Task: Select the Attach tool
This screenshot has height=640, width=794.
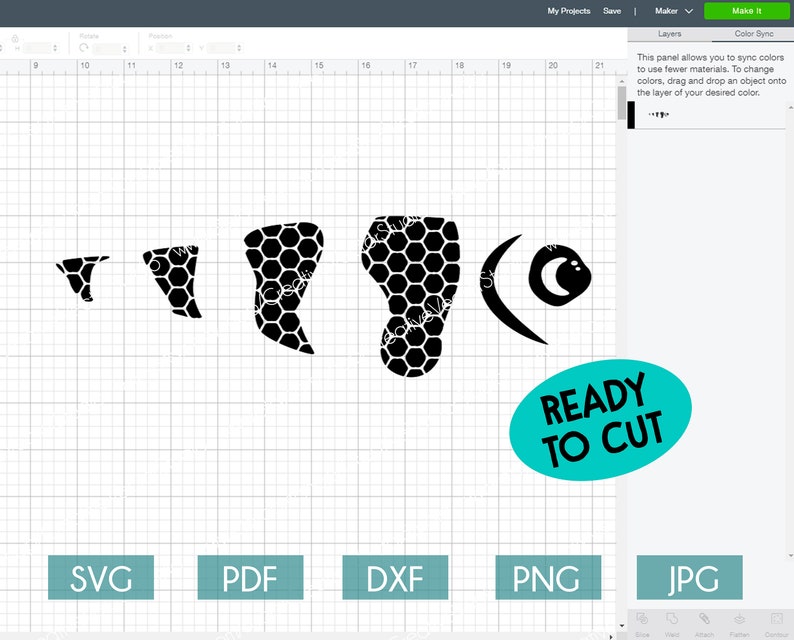Action: pos(704,623)
